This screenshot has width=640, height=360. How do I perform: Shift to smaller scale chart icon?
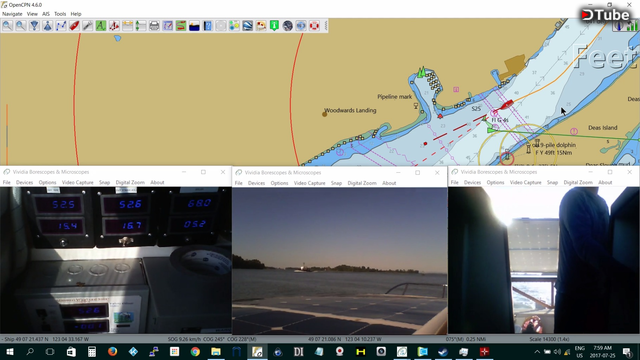48,26
